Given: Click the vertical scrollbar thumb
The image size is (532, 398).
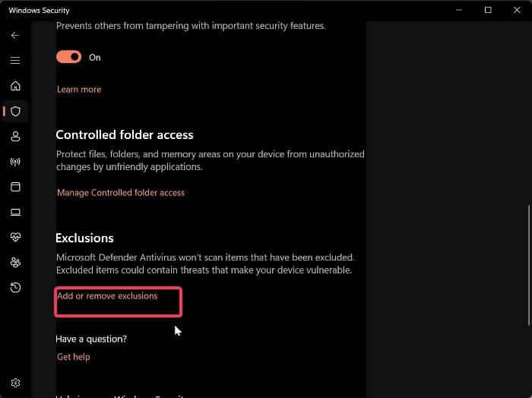Looking at the screenshot, I should point(527,266).
